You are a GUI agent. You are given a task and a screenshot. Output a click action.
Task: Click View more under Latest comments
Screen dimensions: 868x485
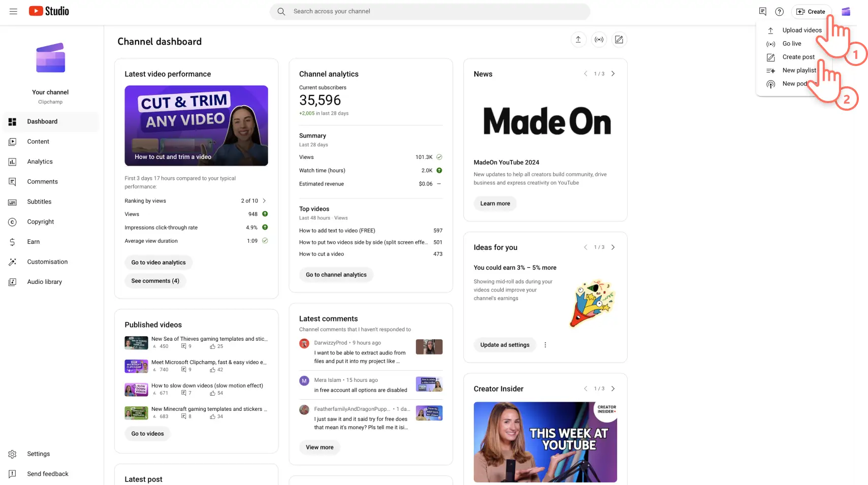click(320, 447)
